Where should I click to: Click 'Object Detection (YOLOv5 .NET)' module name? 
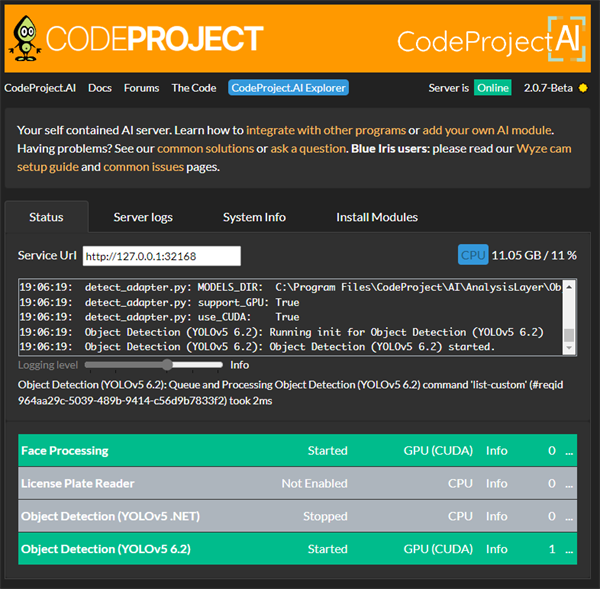111,517
